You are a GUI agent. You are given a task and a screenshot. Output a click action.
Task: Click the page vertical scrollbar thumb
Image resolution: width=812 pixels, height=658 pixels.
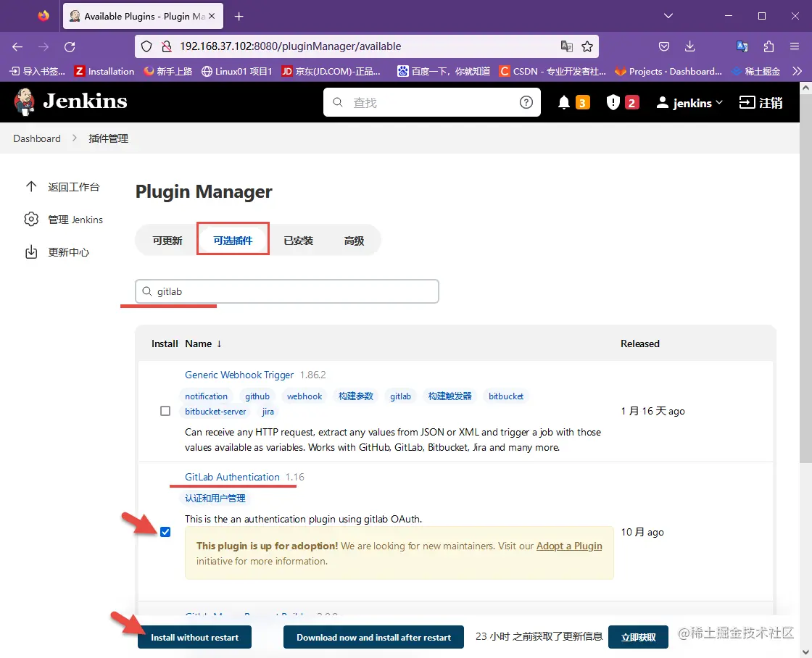805,280
